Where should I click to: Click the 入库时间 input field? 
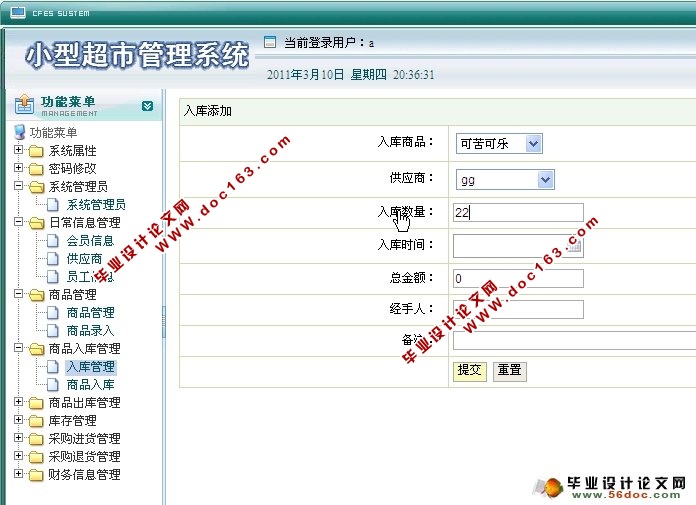[x=518, y=246]
